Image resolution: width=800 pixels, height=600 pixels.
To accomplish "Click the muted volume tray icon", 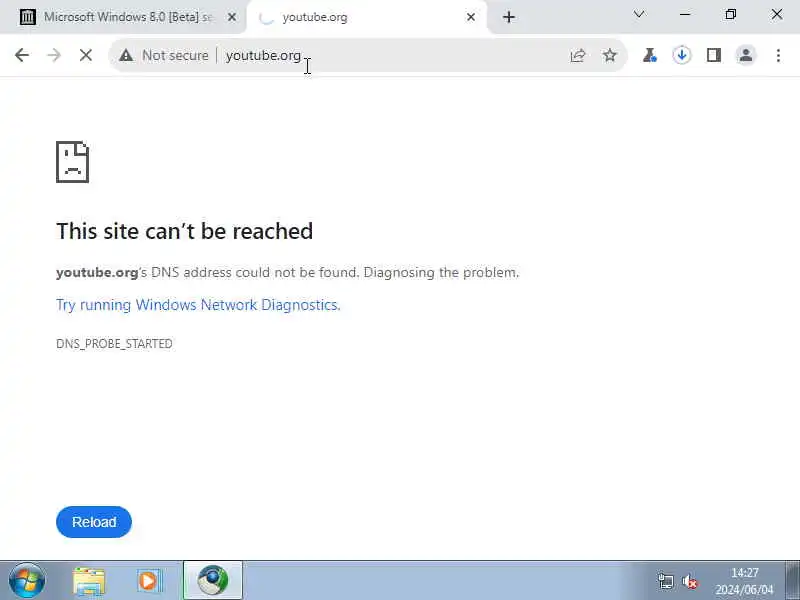I will pos(690,581).
